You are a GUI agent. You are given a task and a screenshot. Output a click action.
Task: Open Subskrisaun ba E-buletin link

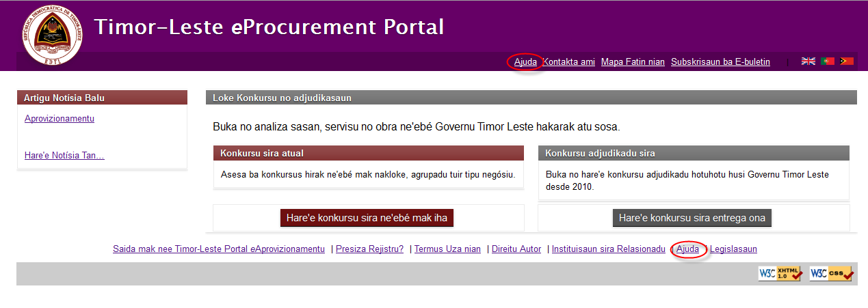[x=720, y=62]
